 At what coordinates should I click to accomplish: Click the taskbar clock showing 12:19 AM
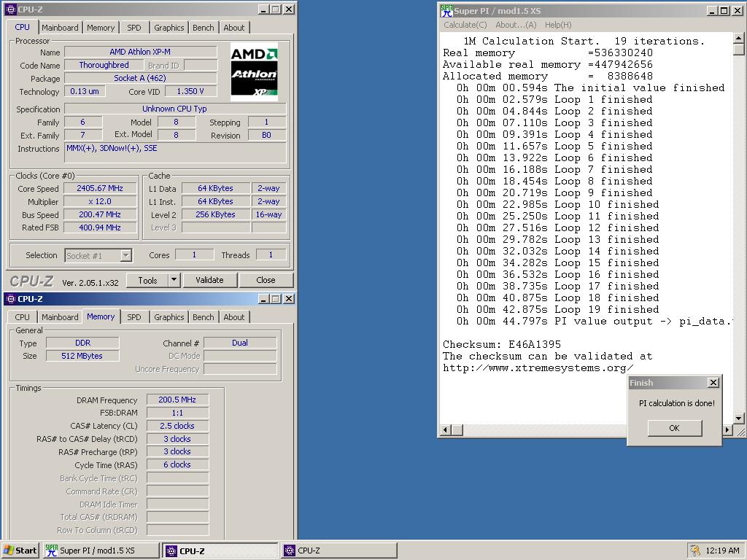pyautogui.click(x=722, y=551)
